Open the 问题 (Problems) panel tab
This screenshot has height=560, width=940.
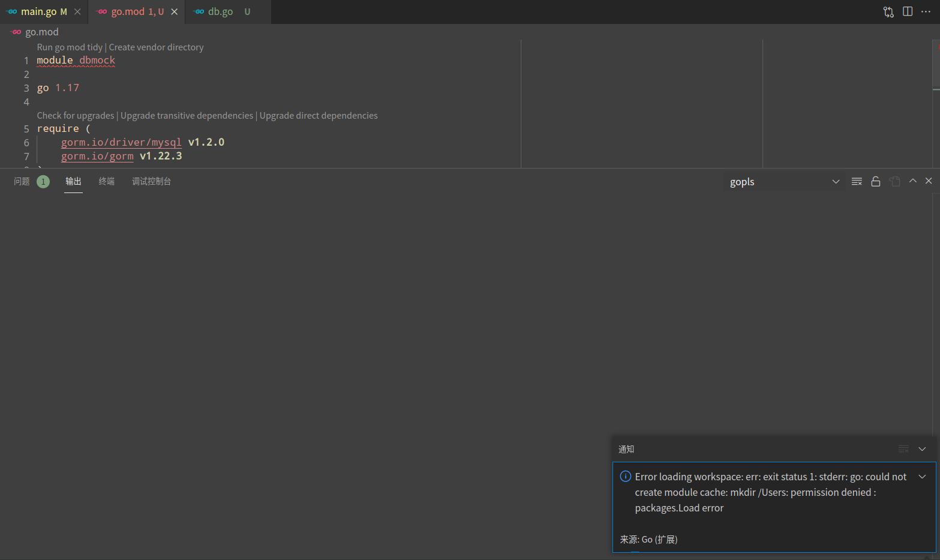[x=22, y=181]
